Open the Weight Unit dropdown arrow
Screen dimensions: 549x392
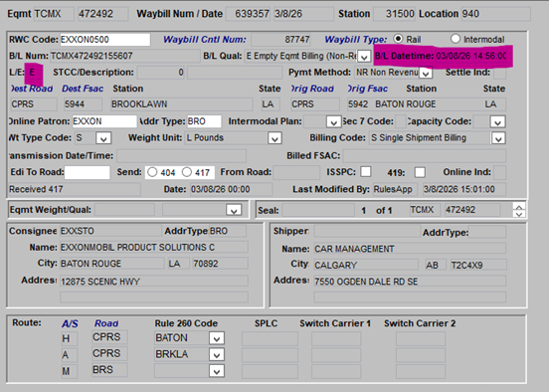click(x=274, y=138)
